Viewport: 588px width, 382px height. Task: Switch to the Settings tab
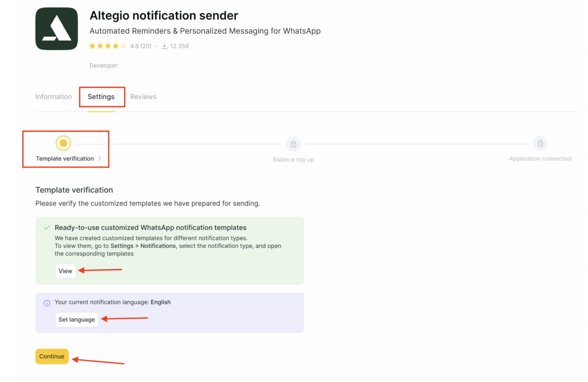(101, 97)
